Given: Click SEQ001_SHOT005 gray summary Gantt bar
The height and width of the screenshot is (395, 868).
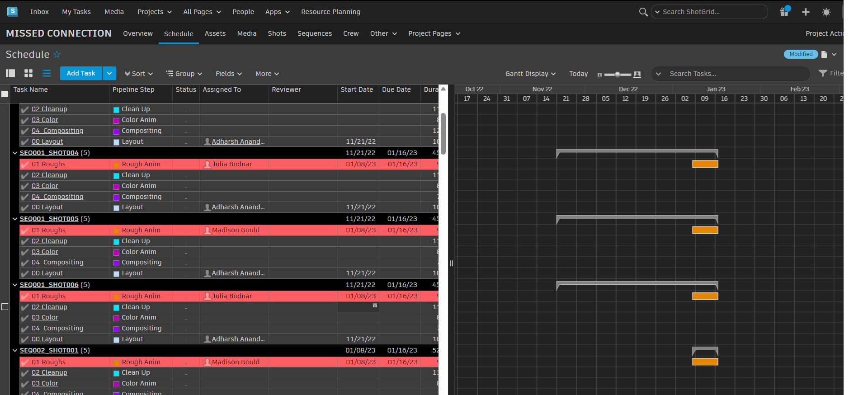Looking at the screenshot, I should click(637, 218).
